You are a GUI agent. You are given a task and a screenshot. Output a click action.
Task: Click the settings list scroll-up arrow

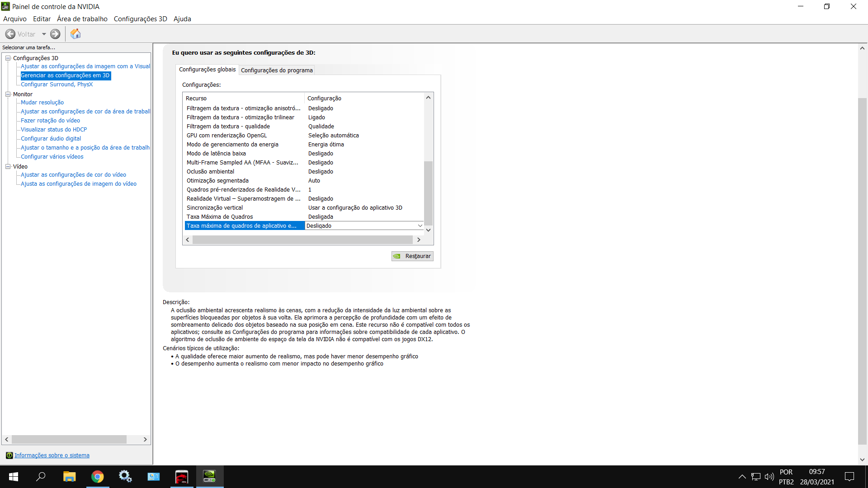tap(428, 98)
